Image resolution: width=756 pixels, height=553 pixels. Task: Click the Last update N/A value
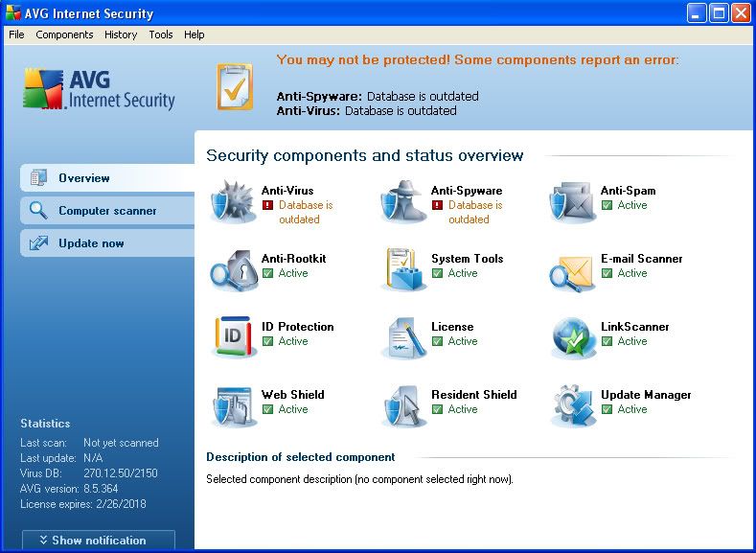pyautogui.click(x=93, y=457)
